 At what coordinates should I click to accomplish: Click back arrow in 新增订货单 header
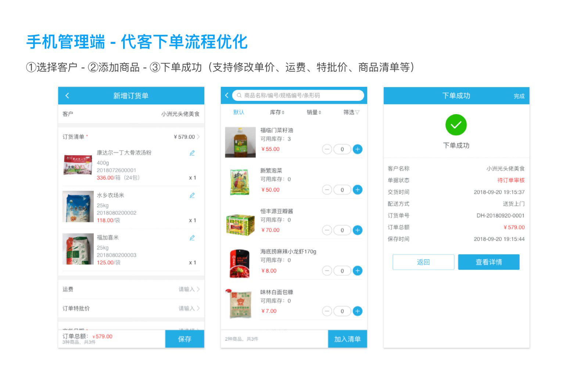point(67,96)
